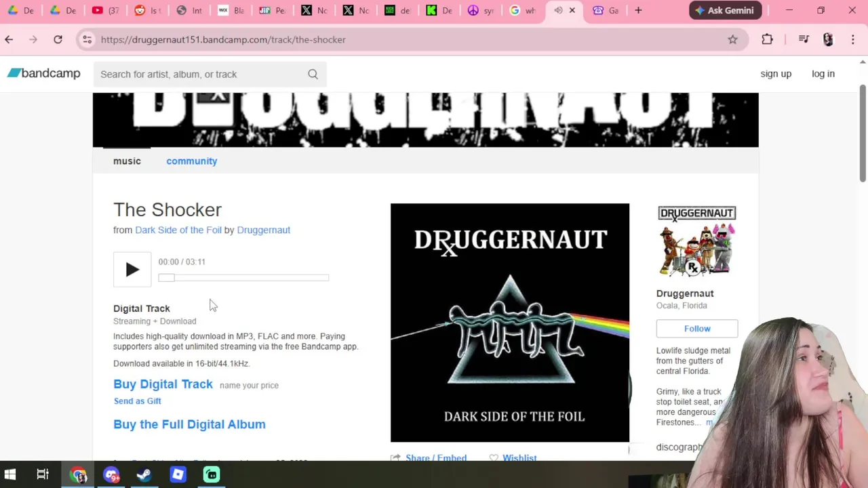The width and height of the screenshot is (868, 488).
Task: Click the address bar URL
Action: [x=223, y=39]
